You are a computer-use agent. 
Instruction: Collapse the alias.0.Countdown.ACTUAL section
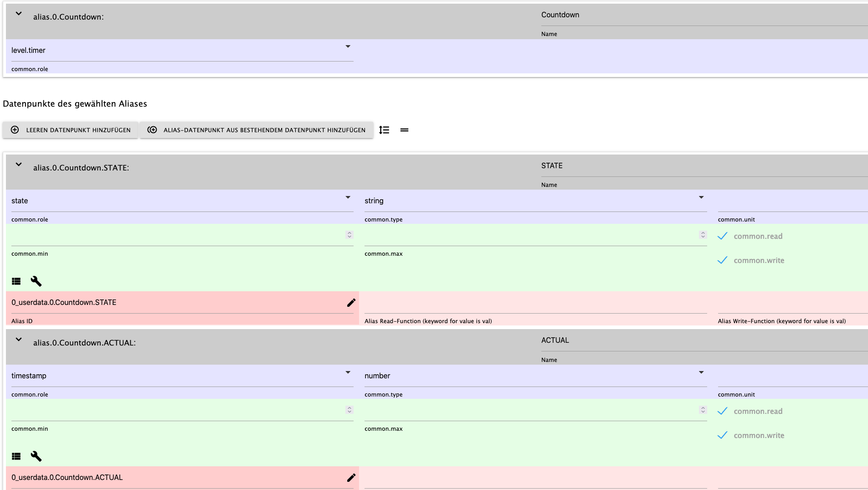(x=19, y=340)
